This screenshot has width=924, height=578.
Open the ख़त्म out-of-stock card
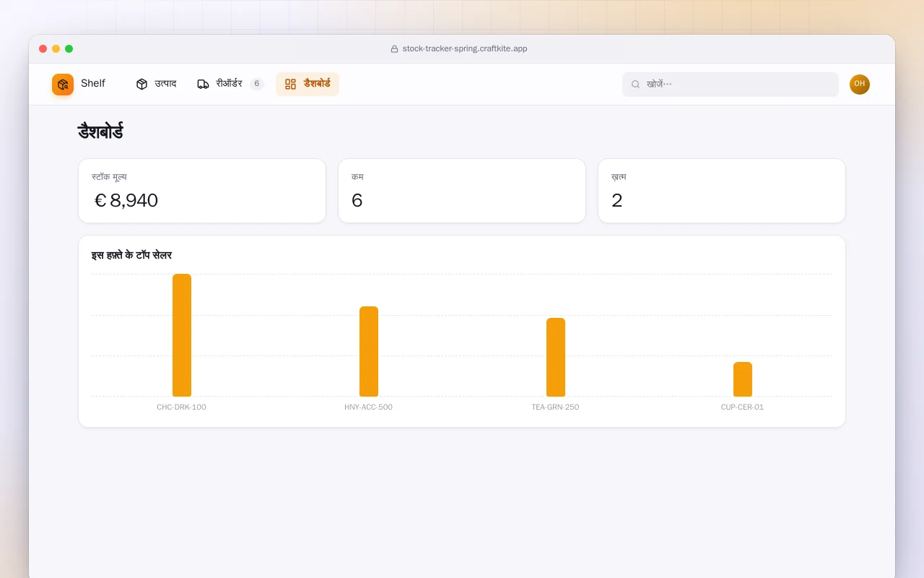coord(722,191)
